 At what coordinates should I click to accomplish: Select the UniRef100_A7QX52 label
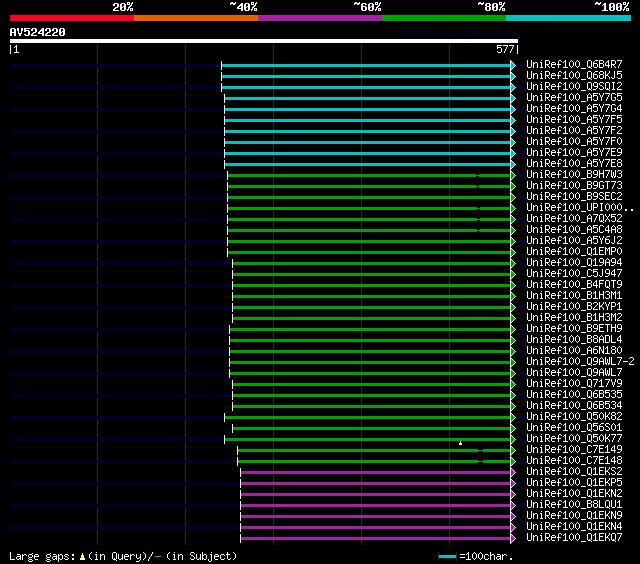[574, 219]
